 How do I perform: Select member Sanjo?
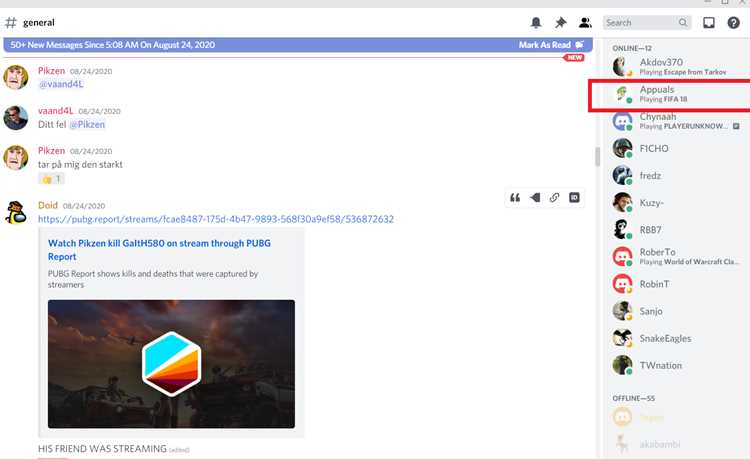point(676,311)
